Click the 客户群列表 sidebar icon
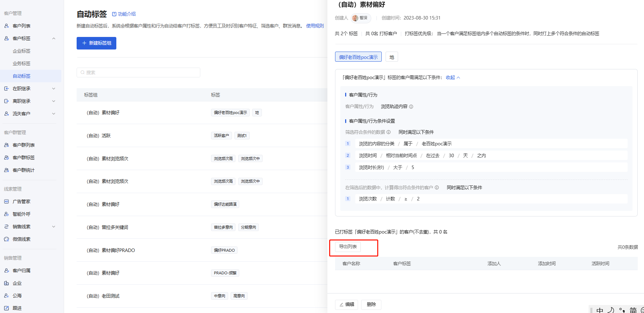Screen dimensions: 644x313 pyautogui.click(x=7, y=145)
